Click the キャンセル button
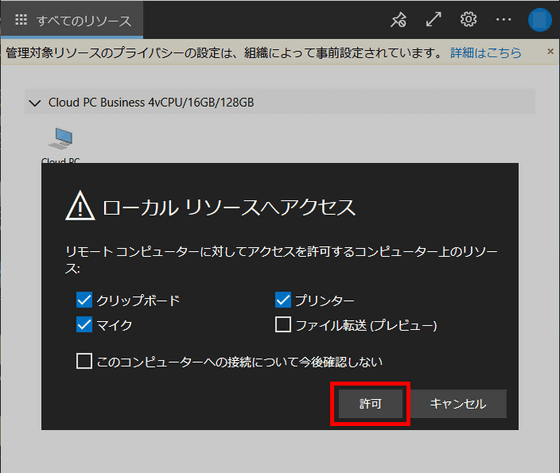 [458, 404]
